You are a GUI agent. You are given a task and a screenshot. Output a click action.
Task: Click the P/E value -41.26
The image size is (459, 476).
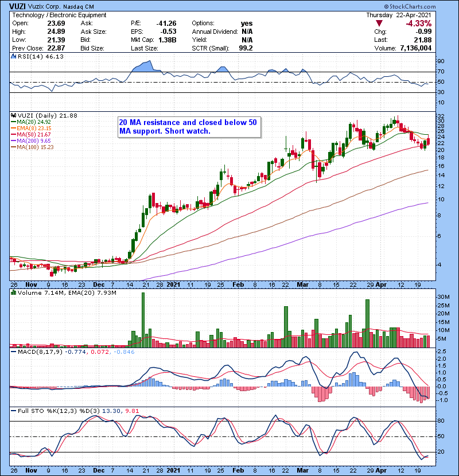[x=166, y=24]
